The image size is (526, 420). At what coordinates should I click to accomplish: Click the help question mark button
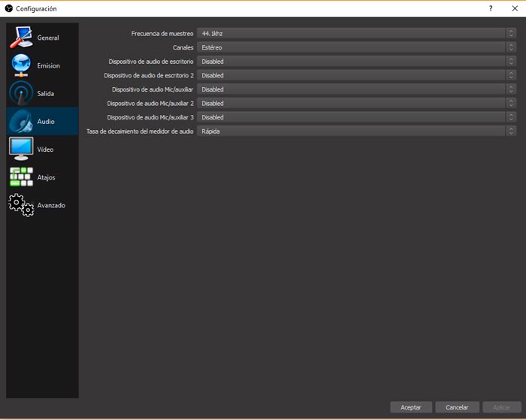pos(491,8)
